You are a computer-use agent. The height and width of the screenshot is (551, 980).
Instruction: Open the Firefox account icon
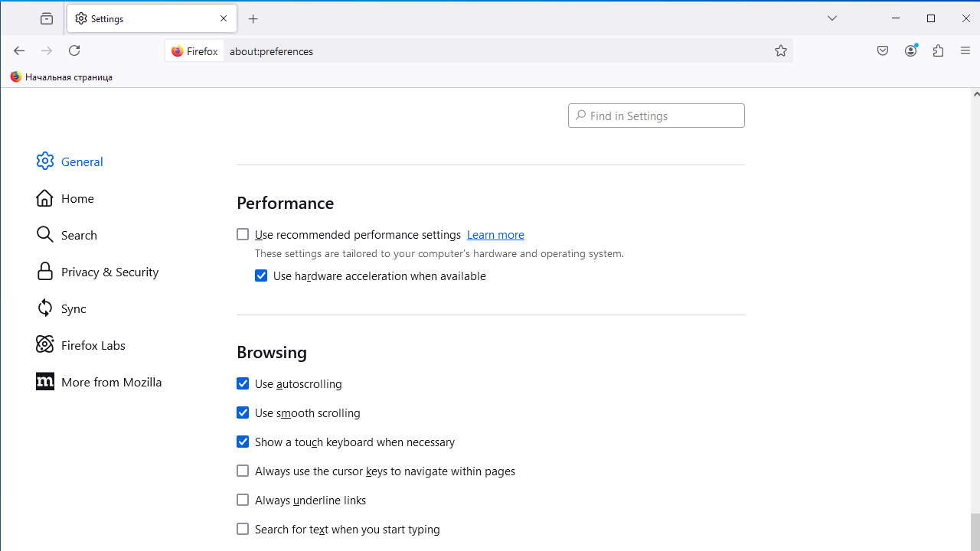click(x=910, y=51)
